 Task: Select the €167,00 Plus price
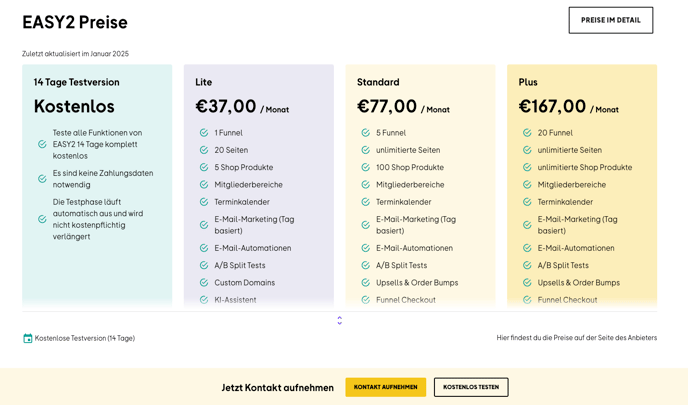coord(552,106)
